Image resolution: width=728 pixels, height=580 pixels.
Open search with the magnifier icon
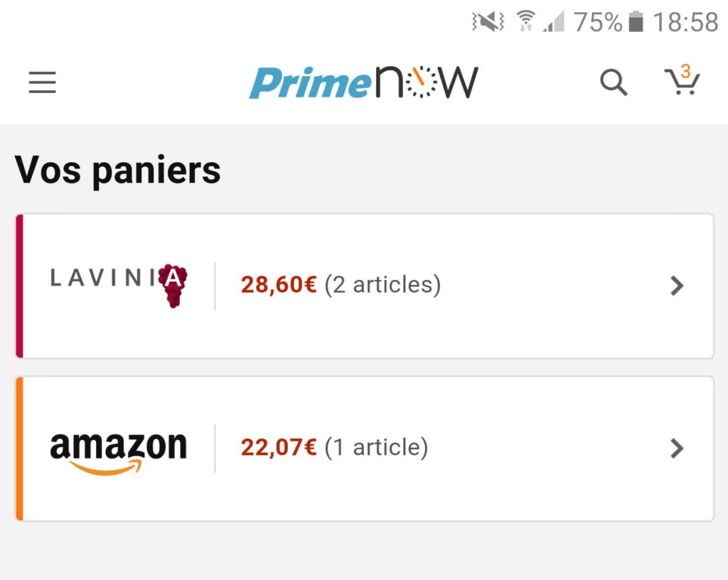(x=614, y=83)
